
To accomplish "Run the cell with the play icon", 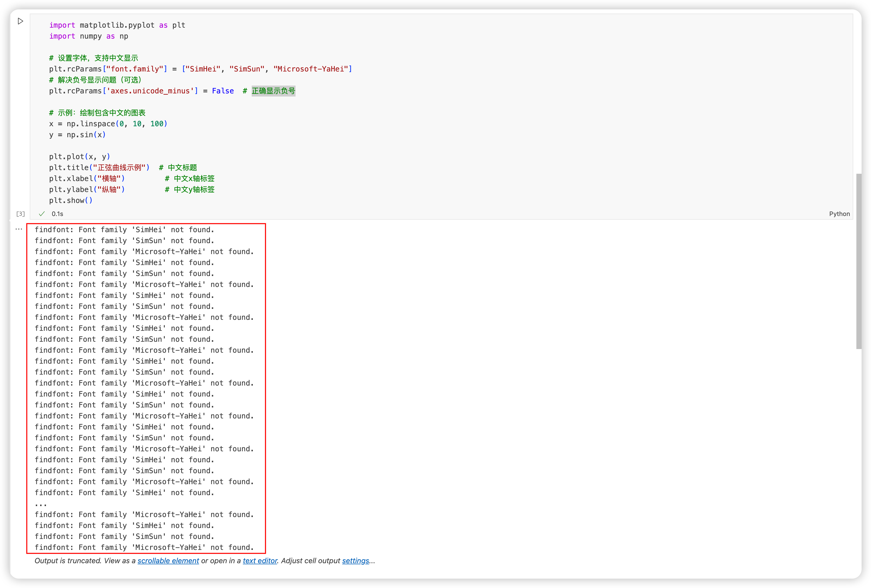I will [21, 21].
